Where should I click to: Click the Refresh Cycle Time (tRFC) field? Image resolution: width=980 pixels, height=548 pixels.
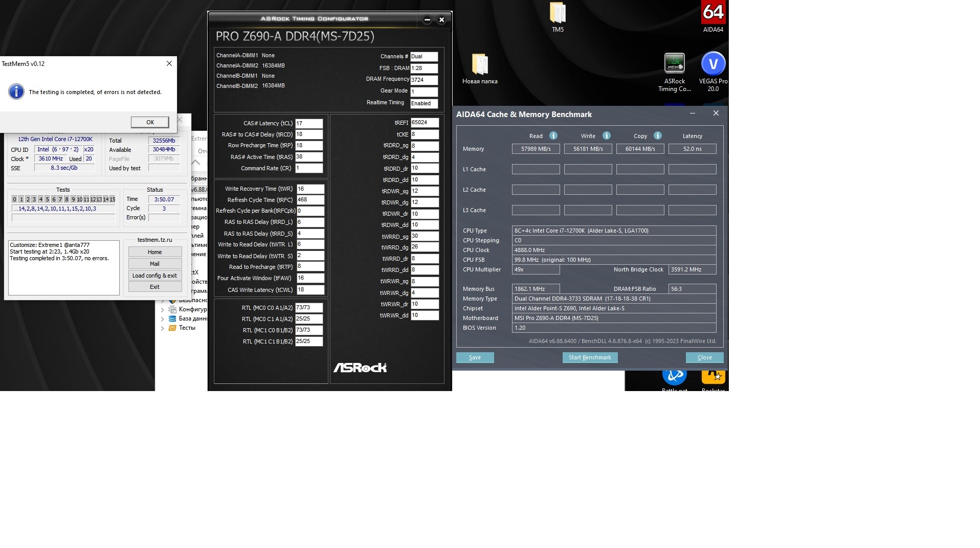(x=310, y=200)
